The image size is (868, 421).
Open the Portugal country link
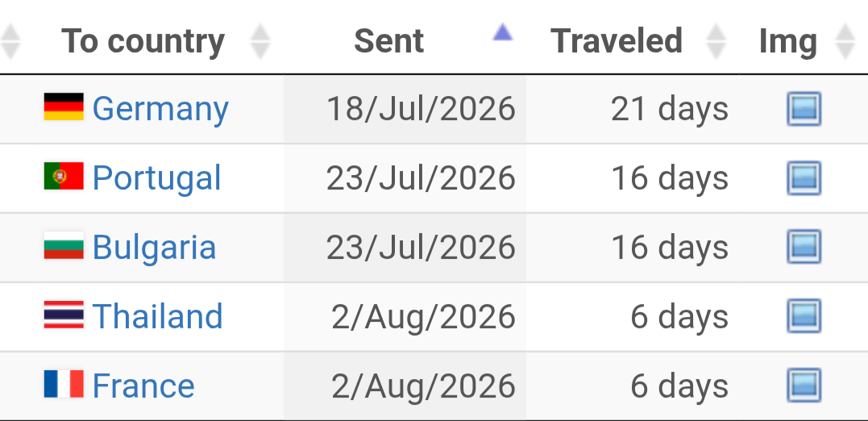pyautogui.click(x=156, y=177)
